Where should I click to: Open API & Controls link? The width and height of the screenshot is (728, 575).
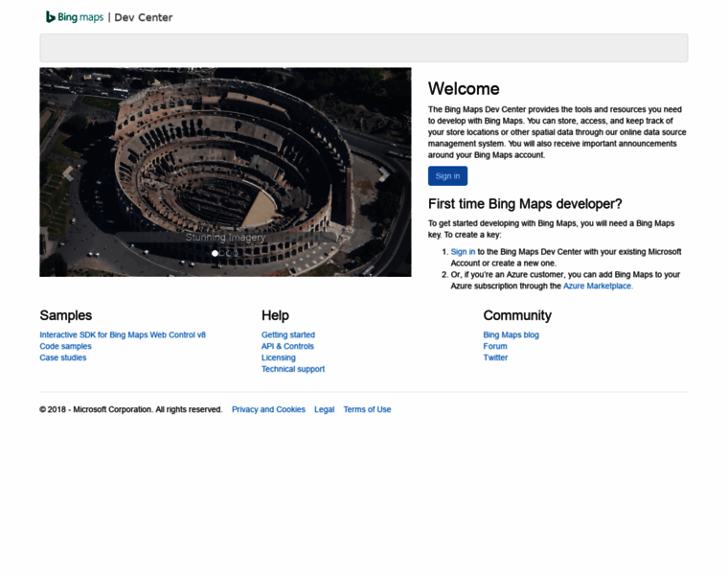coord(287,347)
